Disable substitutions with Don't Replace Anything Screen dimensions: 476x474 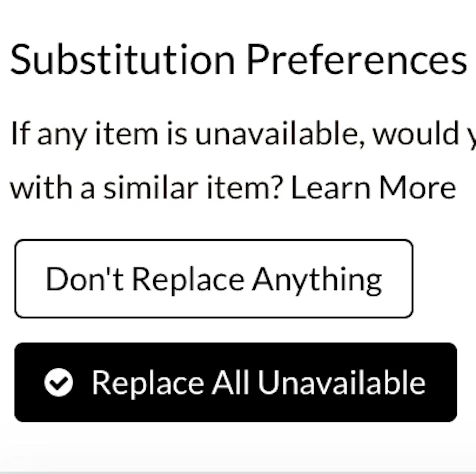coord(214,279)
